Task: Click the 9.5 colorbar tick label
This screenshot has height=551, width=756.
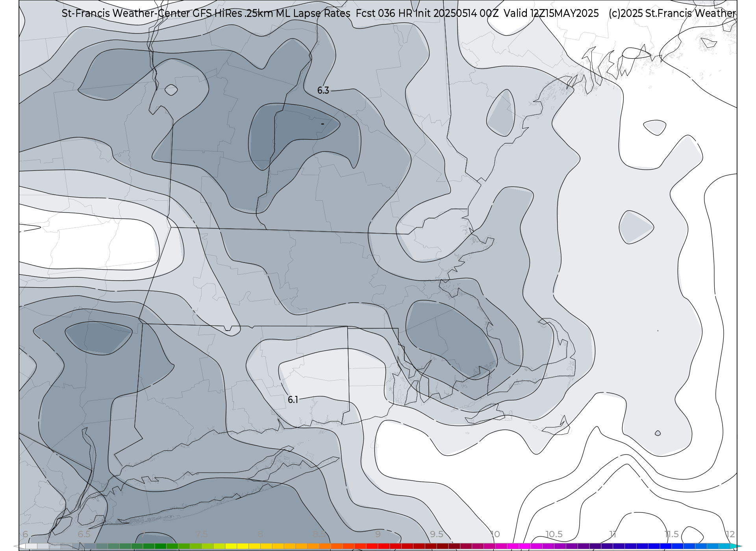Action: (437, 534)
